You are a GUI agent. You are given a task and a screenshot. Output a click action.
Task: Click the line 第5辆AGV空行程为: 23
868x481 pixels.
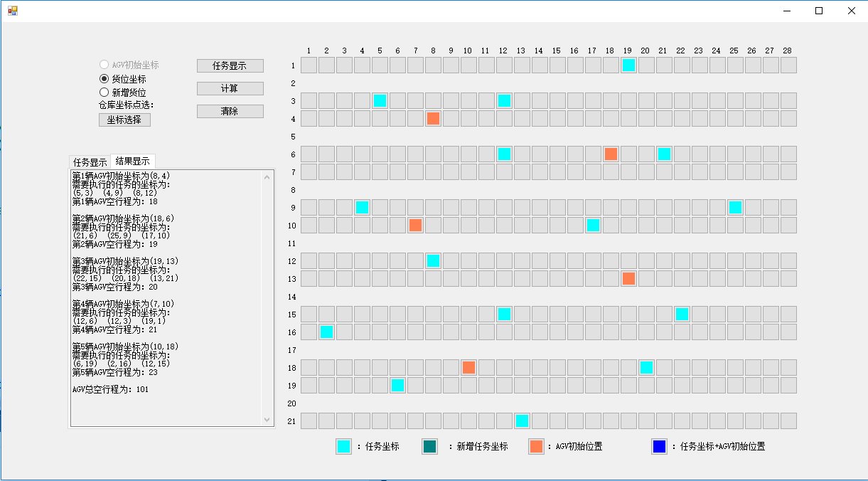115,372
